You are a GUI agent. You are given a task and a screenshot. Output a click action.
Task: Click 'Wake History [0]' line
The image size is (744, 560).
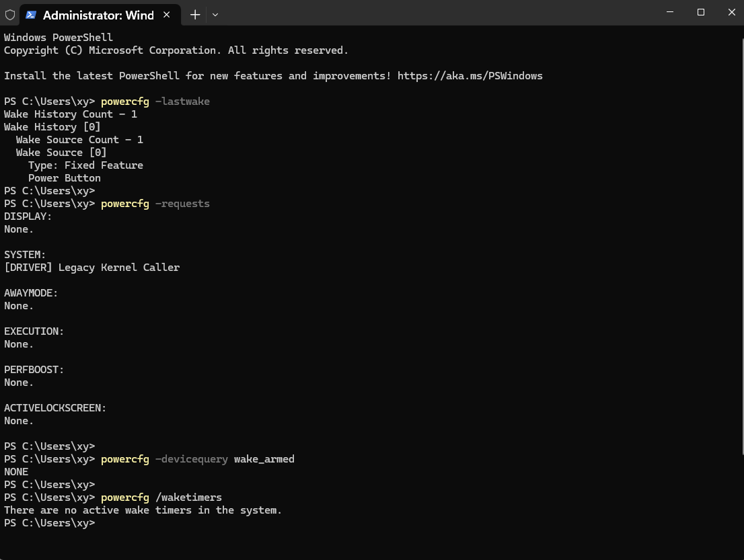[x=52, y=127]
